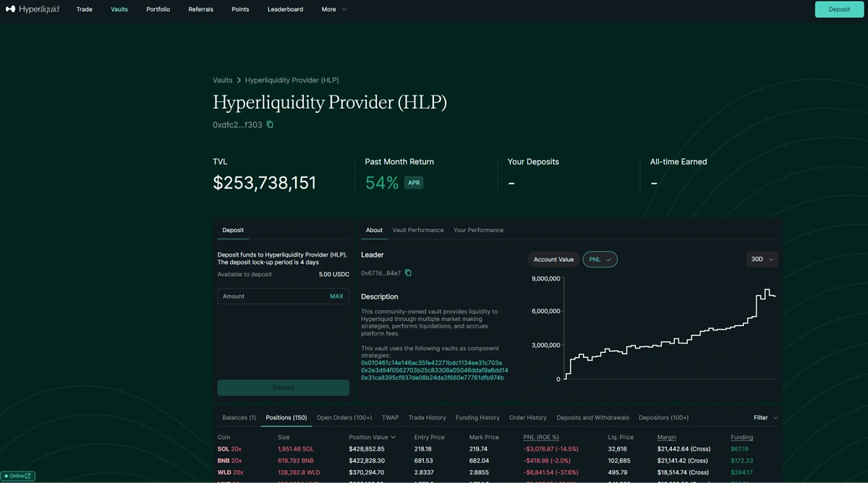
Task: Click the top-right Deposit button
Action: pyautogui.click(x=839, y=9)
